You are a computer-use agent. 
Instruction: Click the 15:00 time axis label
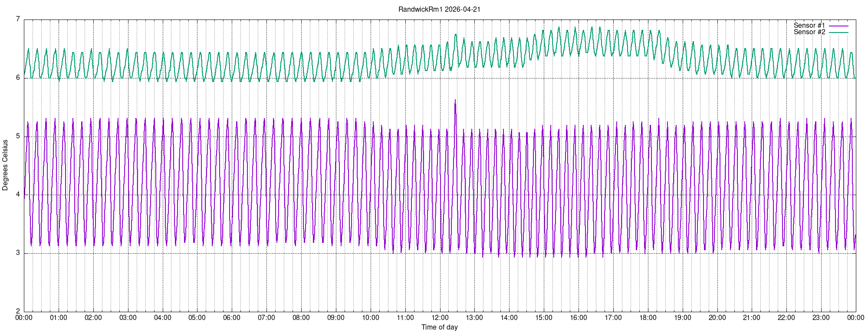tap(544, 318)
